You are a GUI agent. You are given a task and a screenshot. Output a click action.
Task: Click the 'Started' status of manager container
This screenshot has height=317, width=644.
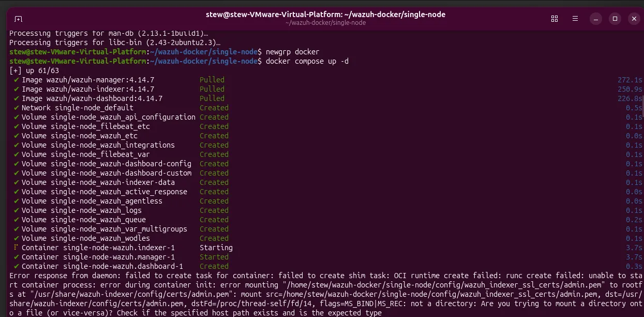point(214,257)
